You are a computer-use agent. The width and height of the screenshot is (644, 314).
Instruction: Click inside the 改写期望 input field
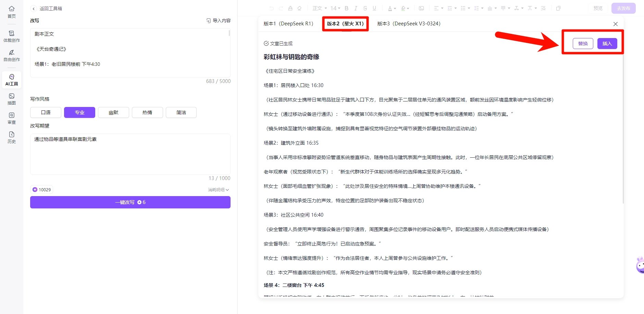point(130,154)
